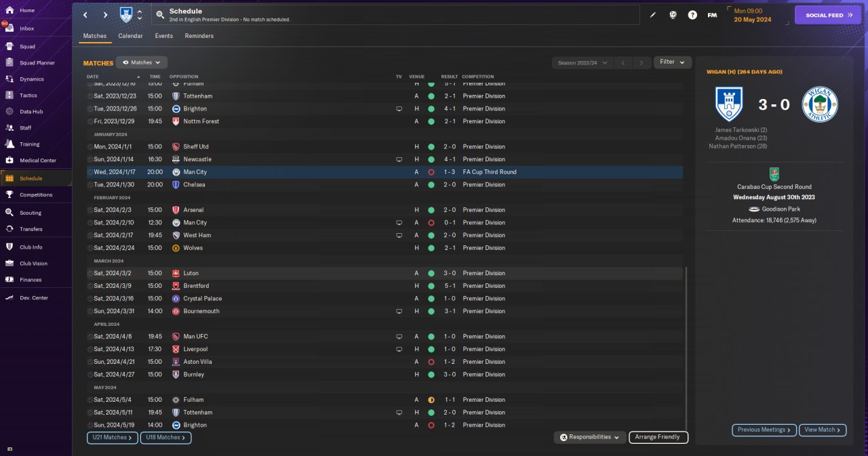Screen dimensions: 868x456
Task: Select the Wolves match row
Action: coord(384,248)
